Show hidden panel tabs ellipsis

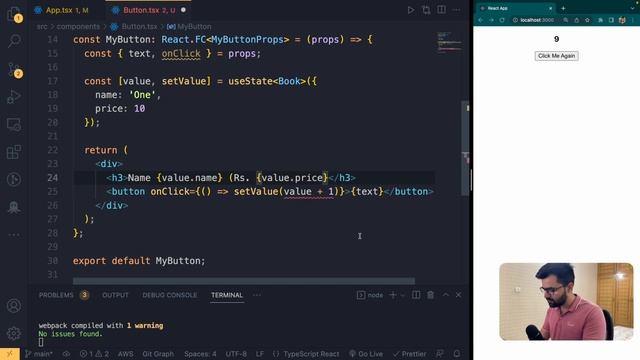(x=257, y=295)
